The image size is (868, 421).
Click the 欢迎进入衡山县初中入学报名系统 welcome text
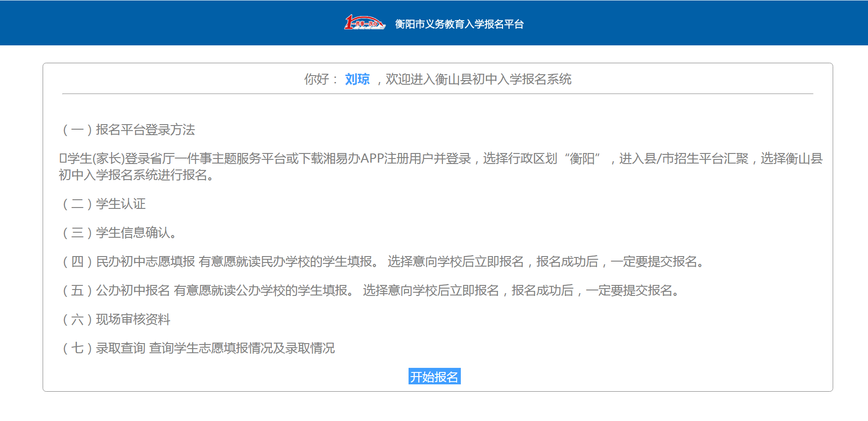tap(478, 79)
